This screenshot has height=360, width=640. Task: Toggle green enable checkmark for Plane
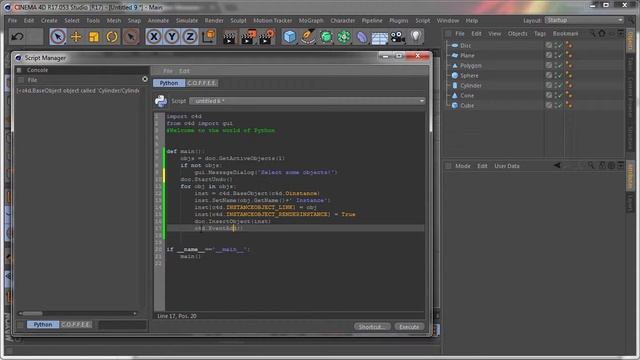point(560,56)
